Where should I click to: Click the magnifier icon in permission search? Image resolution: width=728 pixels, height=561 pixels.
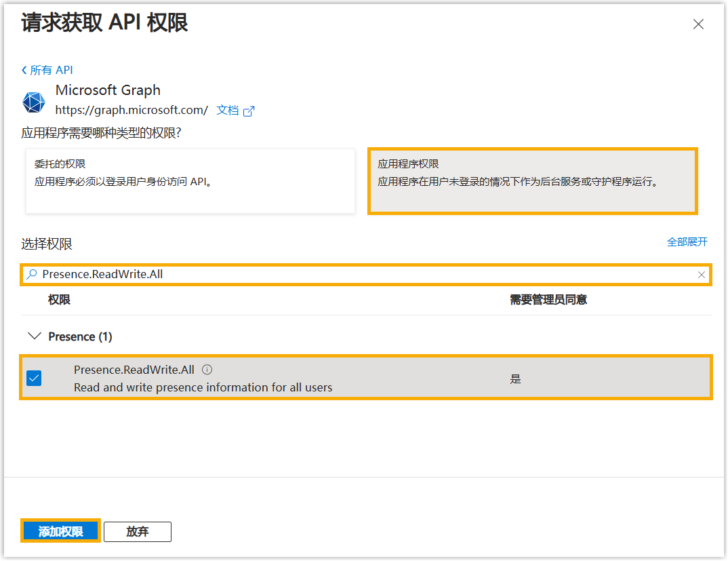coord(31,274)
